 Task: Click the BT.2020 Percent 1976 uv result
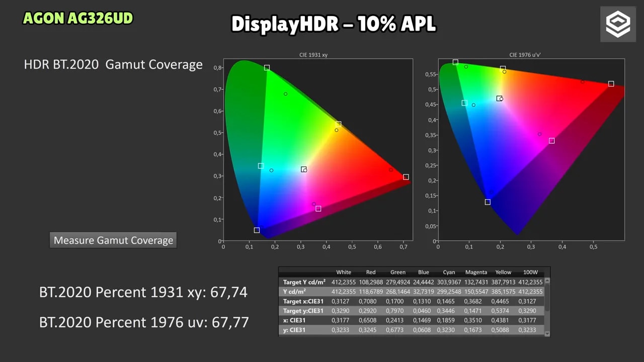144,322
